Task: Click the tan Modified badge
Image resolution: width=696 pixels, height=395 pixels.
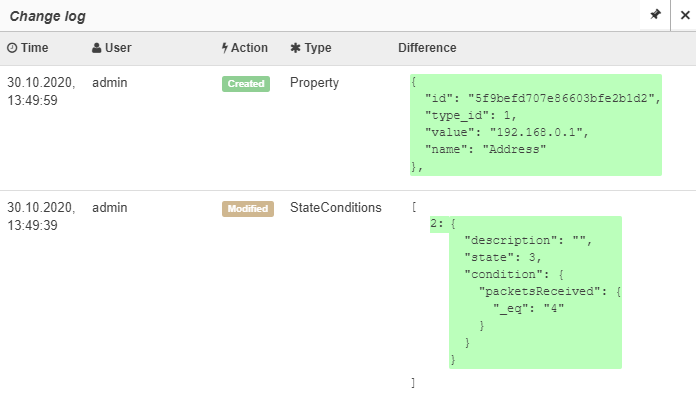Action: coord(248,209)
